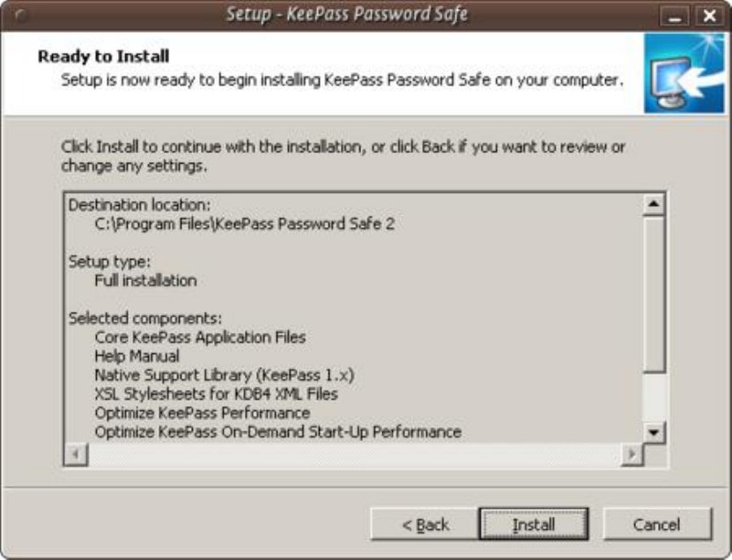
Task: Click Core KeePass Application Files entry
Action: coord(200,337)
